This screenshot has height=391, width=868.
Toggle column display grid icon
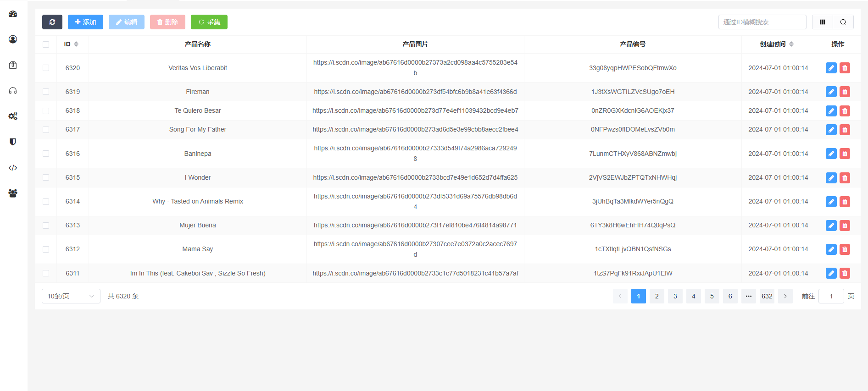point(823,22)
